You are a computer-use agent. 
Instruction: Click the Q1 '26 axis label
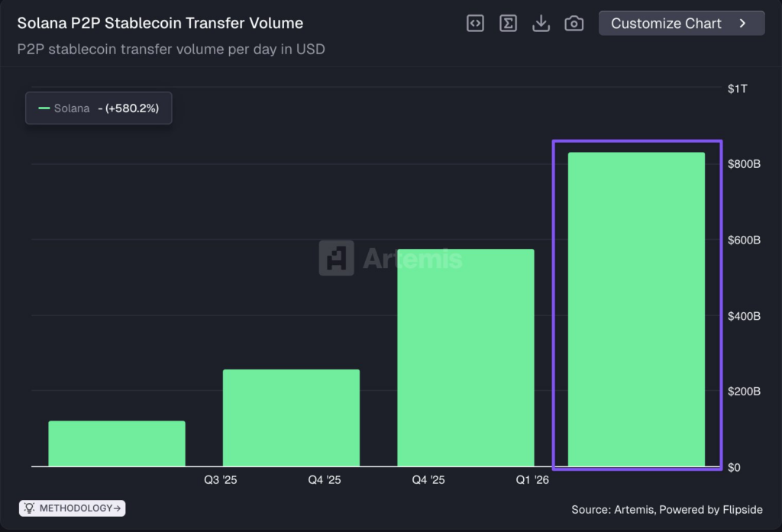(532, 481)
